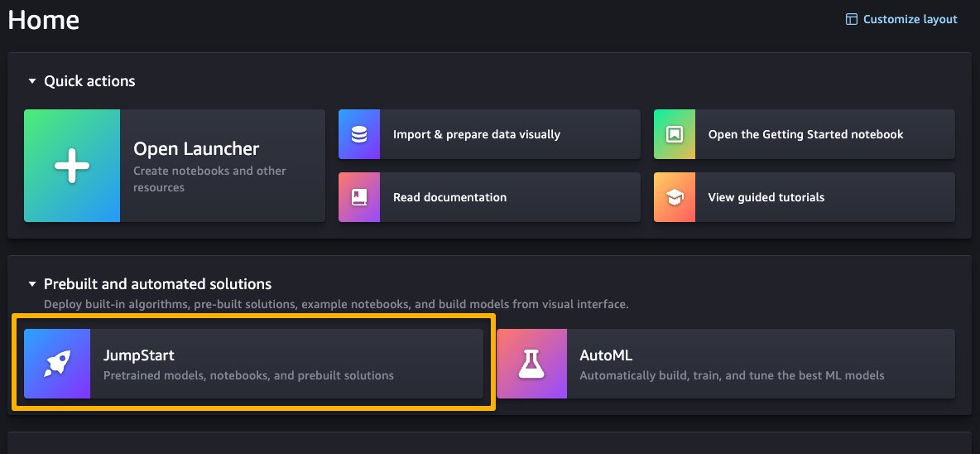The width and height of the screenshot is (980, 454).
Task: Click 'Pretrained models, notebooks, and prebuilt solutions' text
Action: click(x=249, y=376)
